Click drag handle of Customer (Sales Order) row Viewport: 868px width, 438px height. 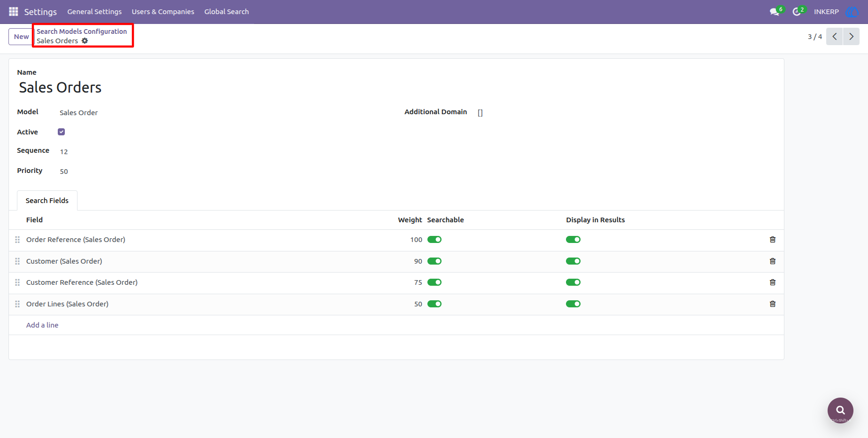17,261
